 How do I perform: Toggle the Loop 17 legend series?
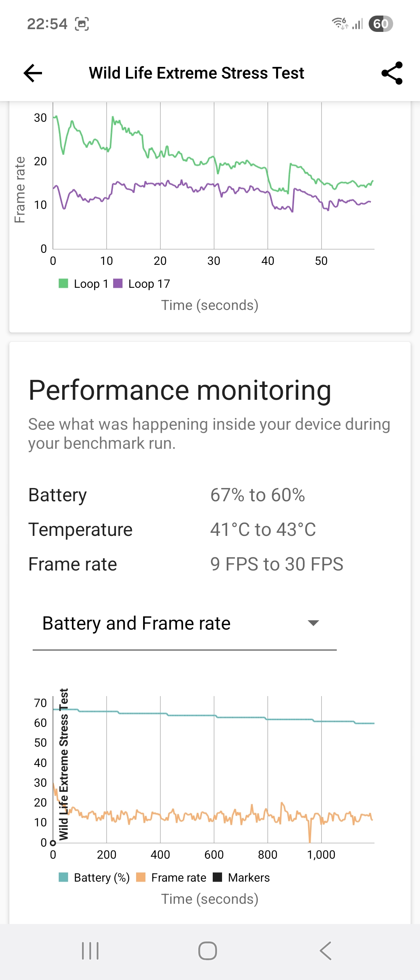tap(142, 283)
